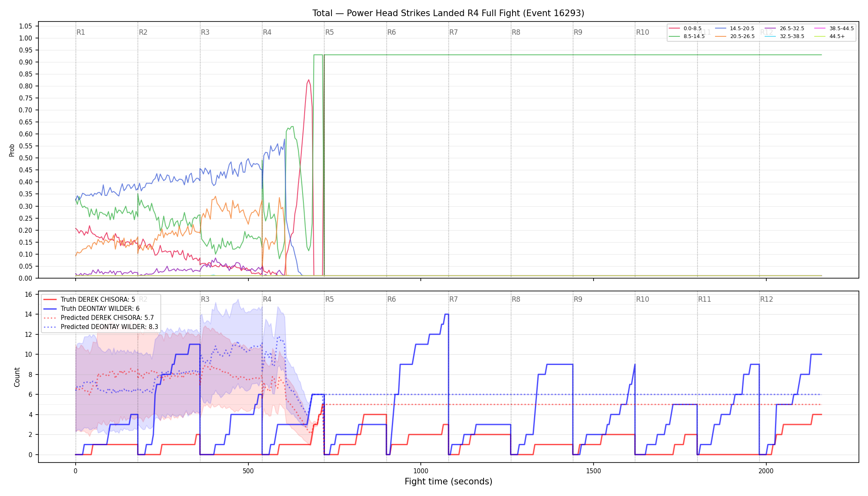Image resolution: width=868 pixels, height=496 pixels.
Task: Click the 2000 tick on the fight time axis
Action: (x=766, y=471)
